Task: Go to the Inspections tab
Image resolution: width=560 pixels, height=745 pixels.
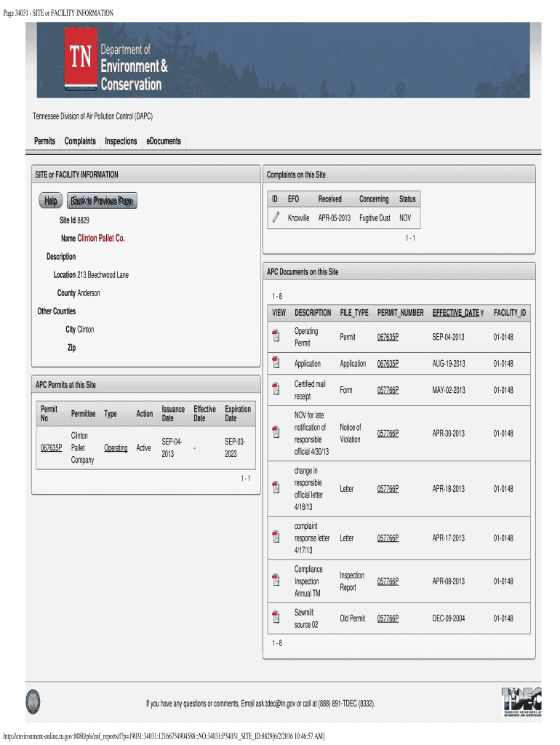Action: coord(121,141)
